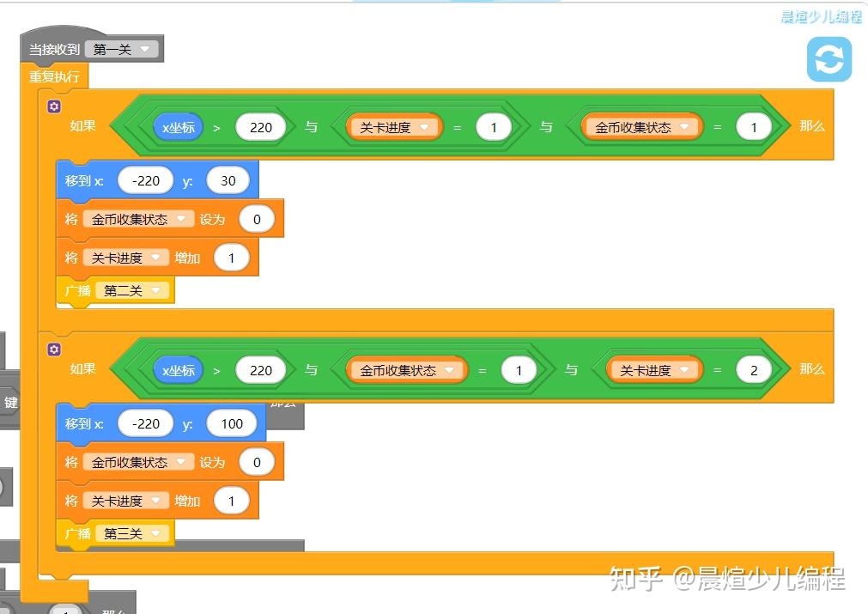Viewport: 868px width, 614px height.
Task: Click the first 如果 block label
Action: (82, 125)
